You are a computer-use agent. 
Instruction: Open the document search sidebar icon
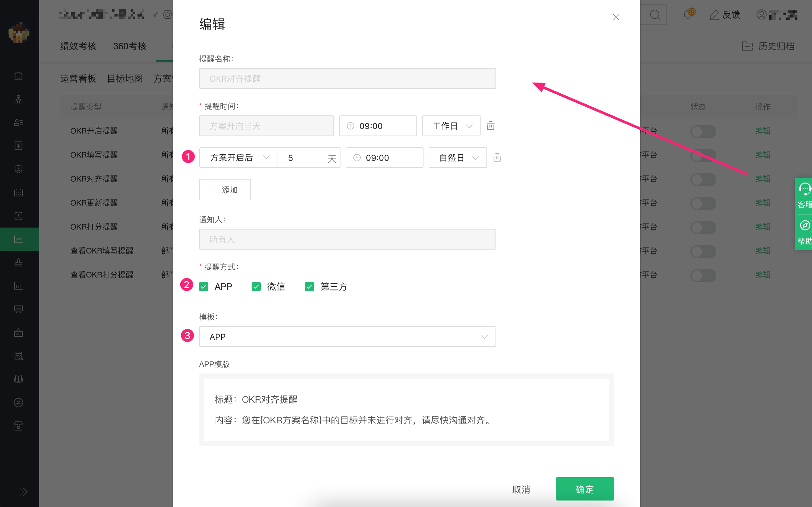click(19, 356)
